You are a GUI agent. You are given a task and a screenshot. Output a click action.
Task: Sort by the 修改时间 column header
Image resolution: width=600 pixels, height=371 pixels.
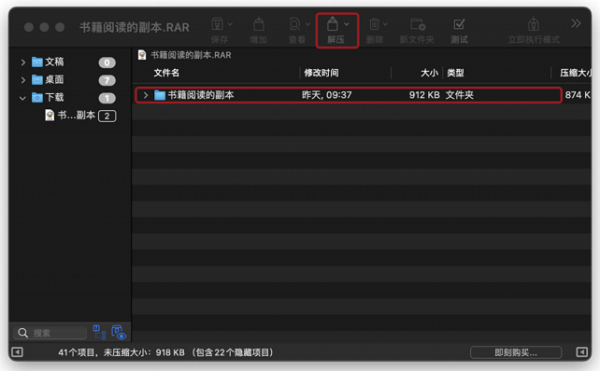321,73
